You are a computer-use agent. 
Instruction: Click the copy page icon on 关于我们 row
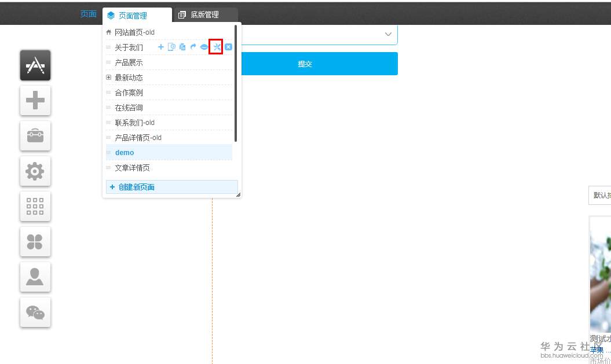(x=182, y=47)
